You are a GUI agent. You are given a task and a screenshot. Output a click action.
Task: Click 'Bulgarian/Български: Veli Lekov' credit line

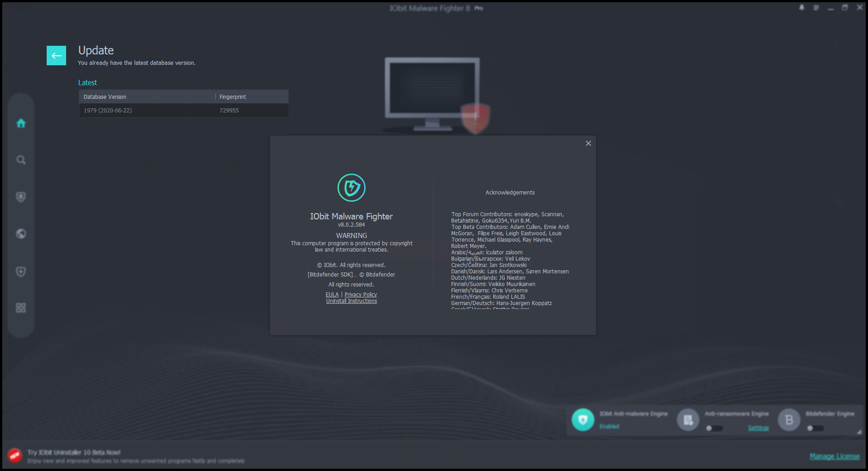click(x=491, y=259)
